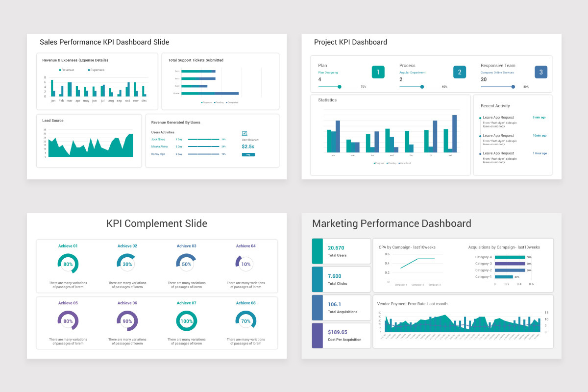Open the Minaka Atoka user link
This screenshot has width=588, height=392.
159,147
